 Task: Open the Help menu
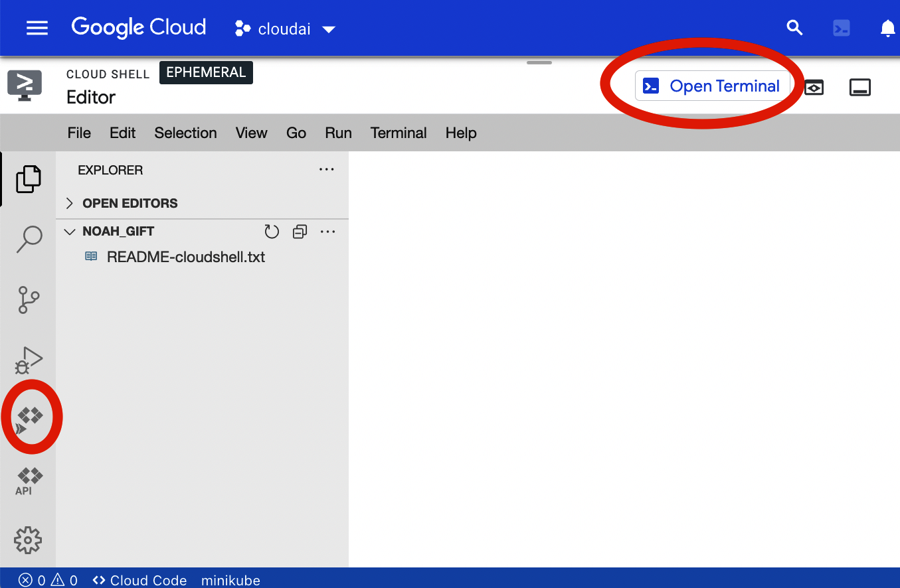[x=461, y=133]
